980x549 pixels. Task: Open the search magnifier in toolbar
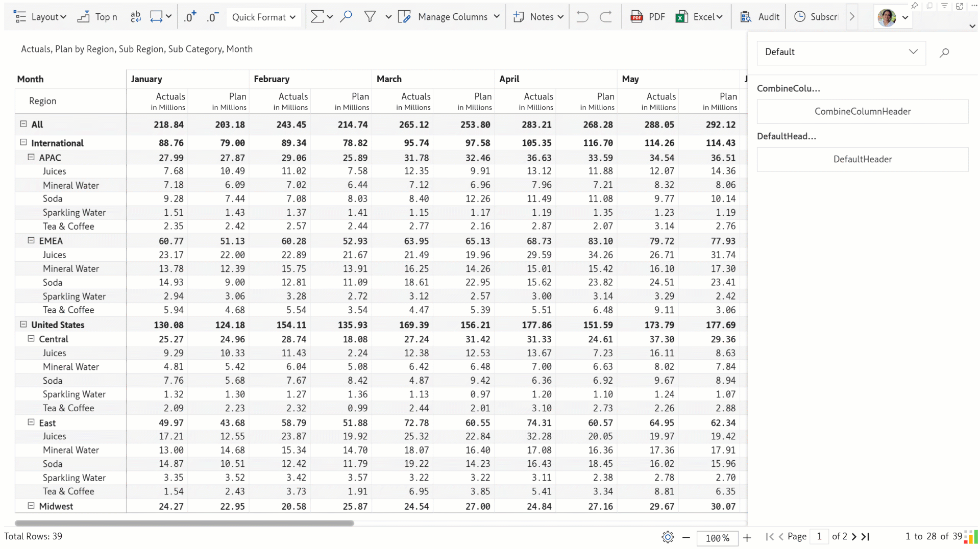(346, 17)
